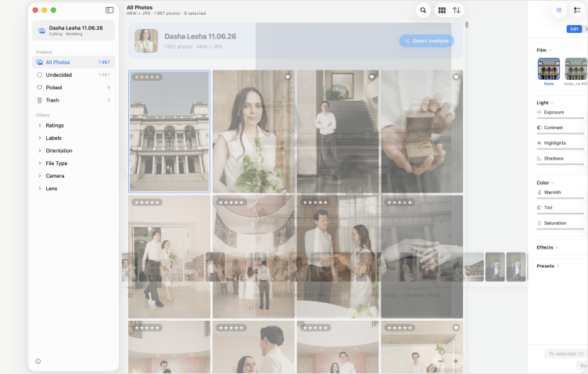588x374 pixels.
Task: Click the "1972 photos · ARW + JPG" text
Action: pos(193,47)
